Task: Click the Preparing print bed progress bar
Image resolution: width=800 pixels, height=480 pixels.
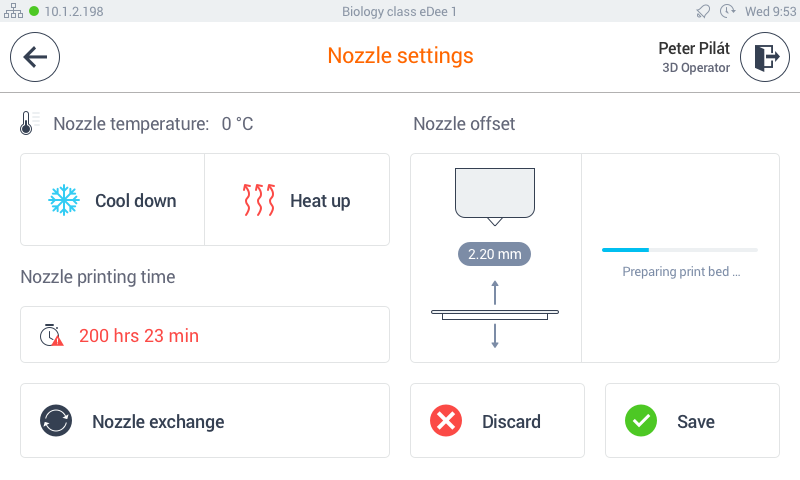Action: point(680,250)
